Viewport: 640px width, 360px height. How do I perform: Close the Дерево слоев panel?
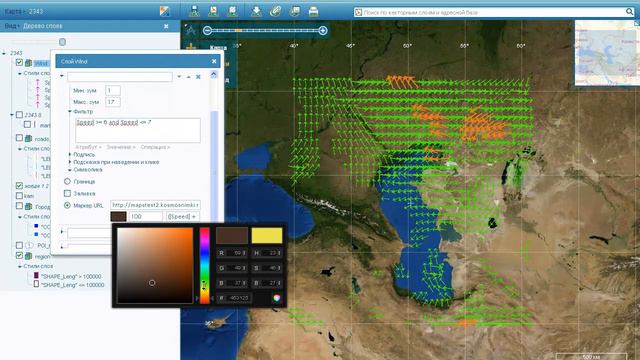(166, 26)
